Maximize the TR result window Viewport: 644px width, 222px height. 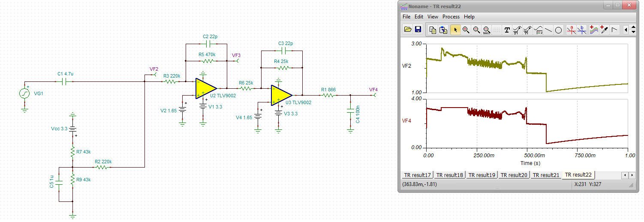pyautogui.click(x=617, y=5)
